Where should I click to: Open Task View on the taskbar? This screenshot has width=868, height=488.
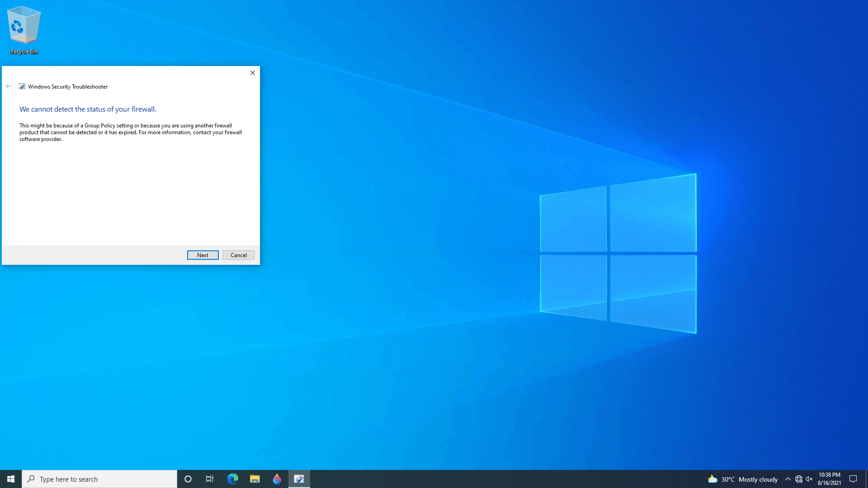click(x=210, y=479)
